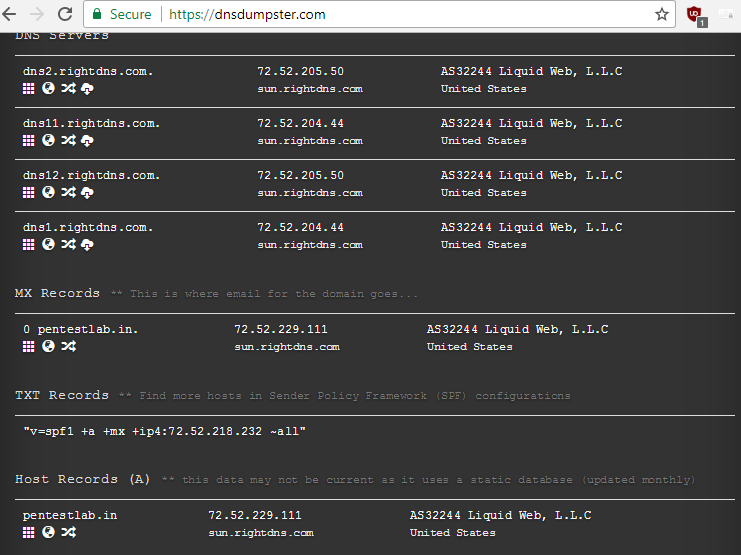Click globe icon under dns11.rightdns.com
Screen dimensions: 741x555
(x=48, y=140)
